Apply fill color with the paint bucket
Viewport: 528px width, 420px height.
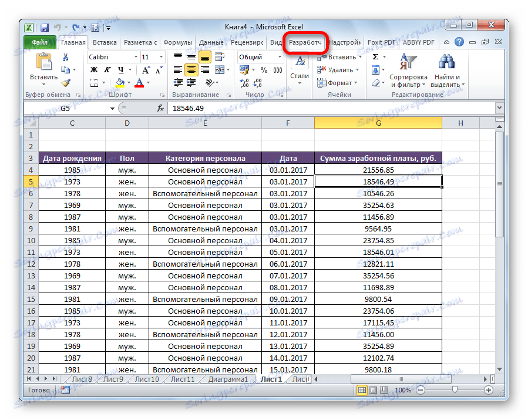pos(120,82)
